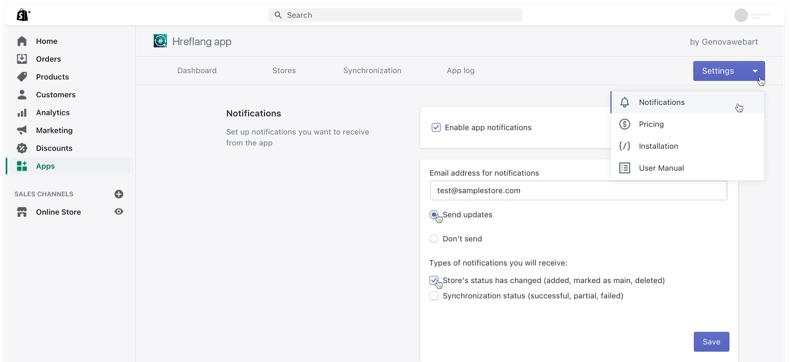Go to Marketing in sidebar
This screenshot has height=362, width=790.
click(x=54, y=130)
